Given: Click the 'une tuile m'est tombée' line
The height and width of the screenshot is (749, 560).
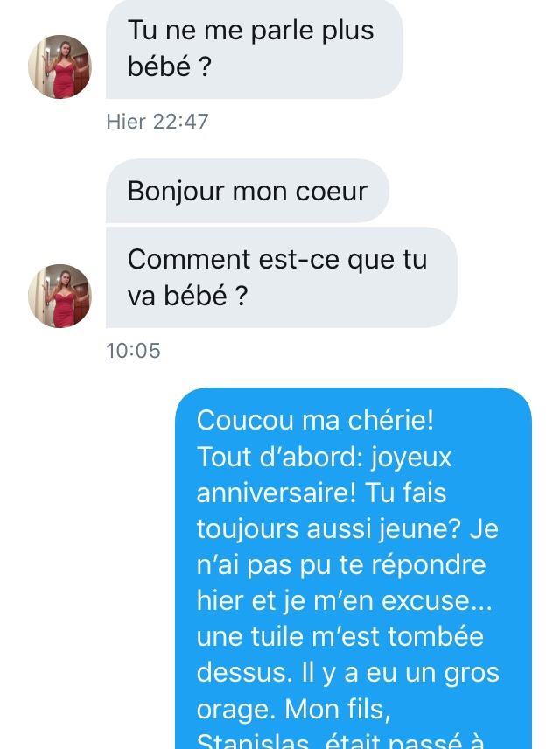Looking at the screenshot, I should [340, 636].
